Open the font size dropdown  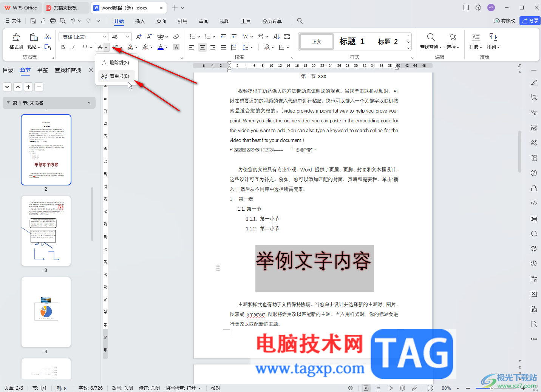128,37
